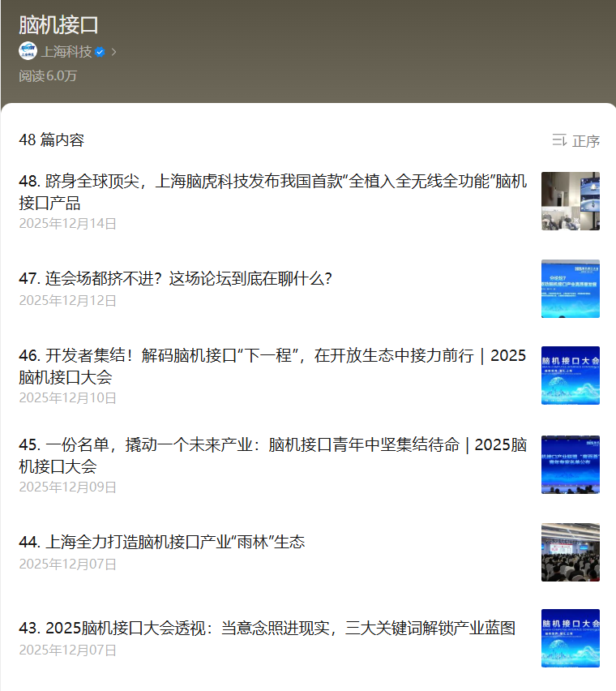Open article 47 about the forum
The width and height of the screenshot is (616, 691).
tap(175, 278)
